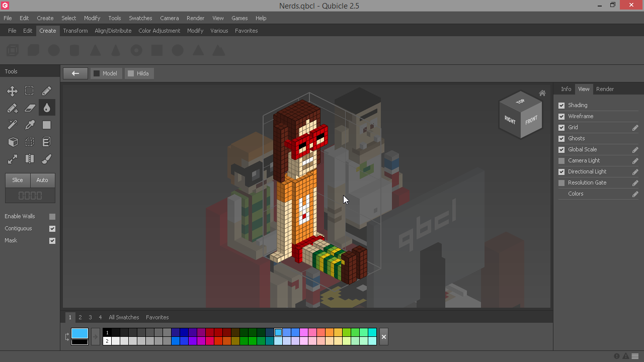
Task: Open the Render menu in menu bar
Action: coord(195,18)
